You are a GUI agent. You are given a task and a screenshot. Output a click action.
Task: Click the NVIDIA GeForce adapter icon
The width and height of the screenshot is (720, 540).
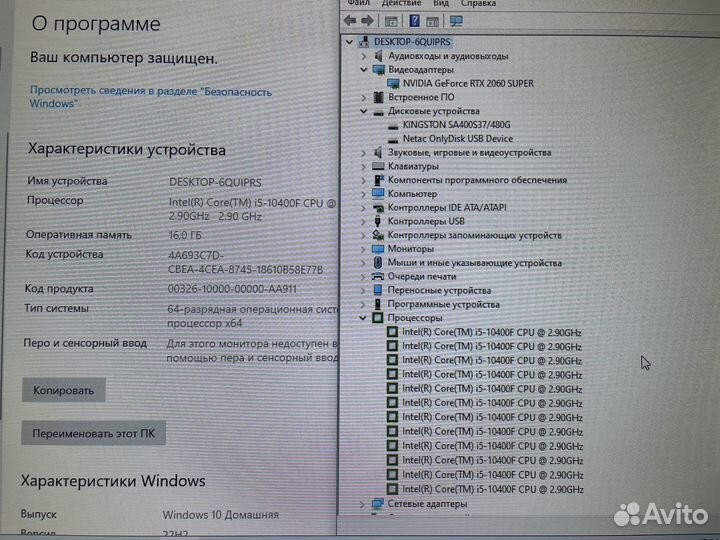[393, 84]
